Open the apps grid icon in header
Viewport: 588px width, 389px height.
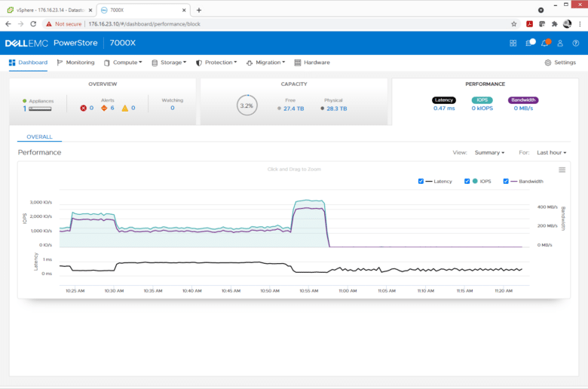coord(513,43)
